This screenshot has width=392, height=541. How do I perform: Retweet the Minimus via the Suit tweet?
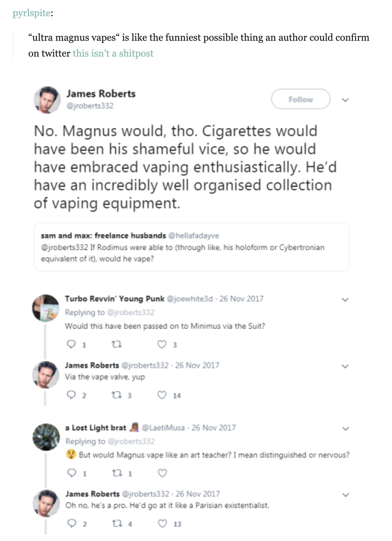(x=116, y=344)
